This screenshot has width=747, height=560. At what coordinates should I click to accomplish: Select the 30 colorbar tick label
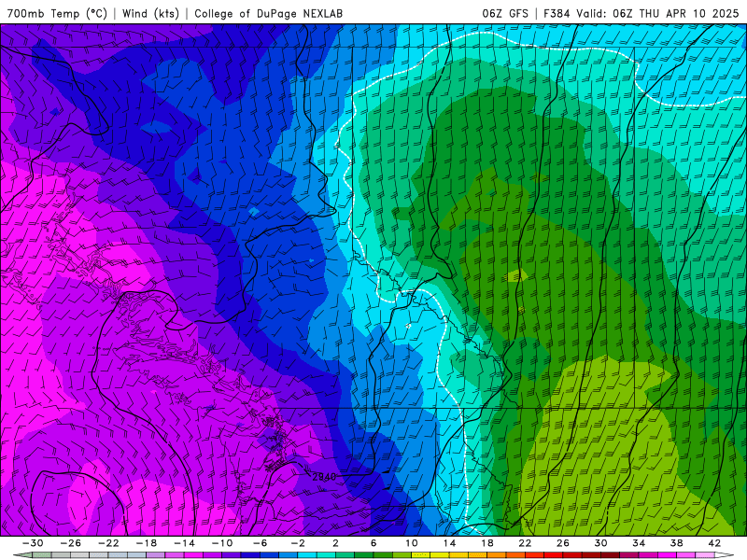[x=600, y=543]
